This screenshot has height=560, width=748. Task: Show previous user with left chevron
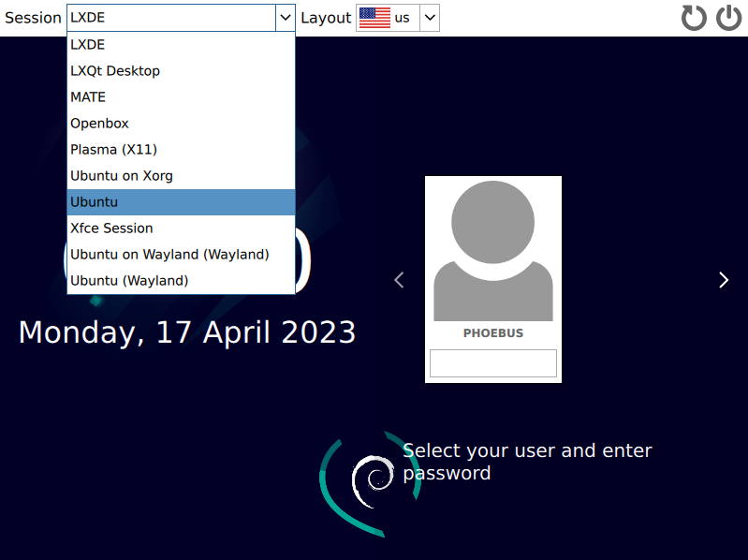click(x=400, y=280)
